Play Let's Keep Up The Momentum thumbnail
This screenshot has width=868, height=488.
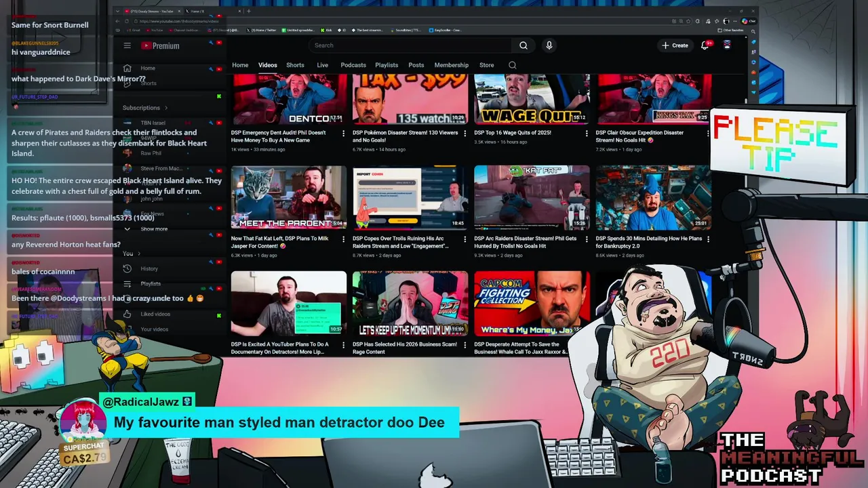410,304
